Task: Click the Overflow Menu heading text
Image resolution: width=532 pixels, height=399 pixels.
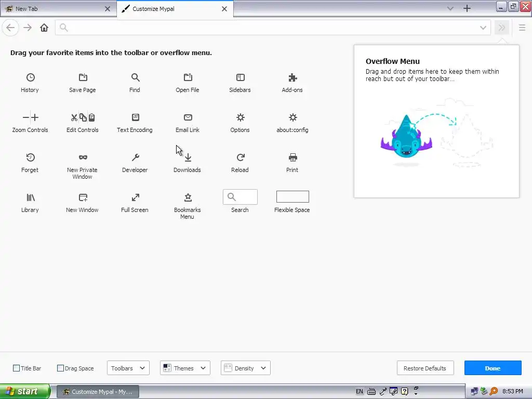Action: [393, 61]
